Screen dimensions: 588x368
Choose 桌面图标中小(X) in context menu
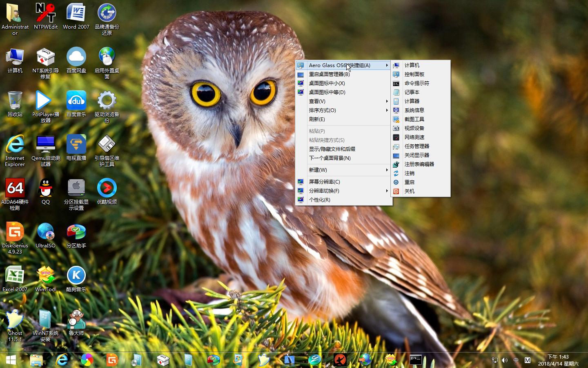point(343,83)
